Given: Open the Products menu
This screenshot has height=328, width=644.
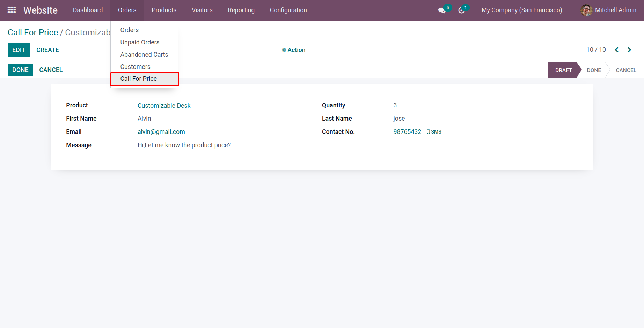Looking at the screenshot, I should point(164,10).
